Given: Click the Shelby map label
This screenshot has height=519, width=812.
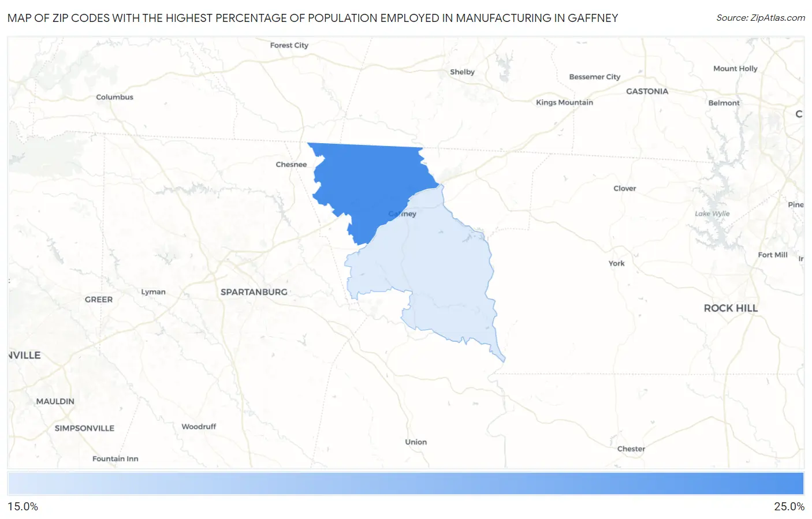Looking at the screenshot, I should (x=462, y=72).
